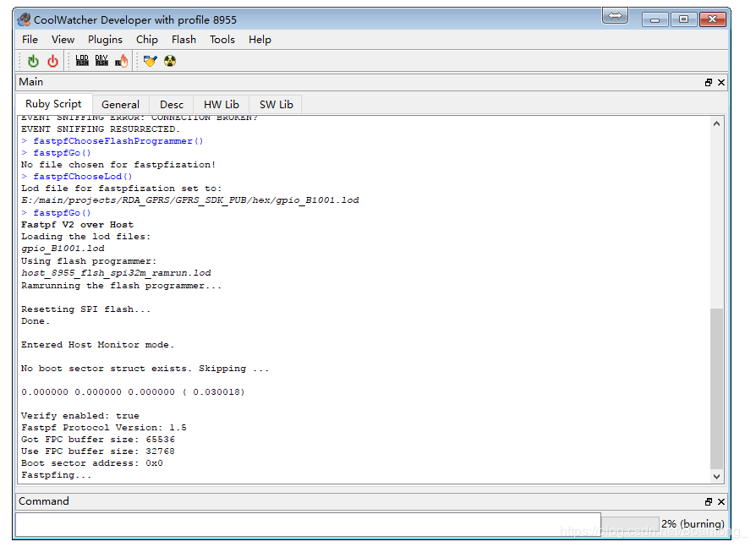Viewport: 756px width, 547px height.
Task: Click the scrollbar up arrow in the script output
Action: coord(716,124)
